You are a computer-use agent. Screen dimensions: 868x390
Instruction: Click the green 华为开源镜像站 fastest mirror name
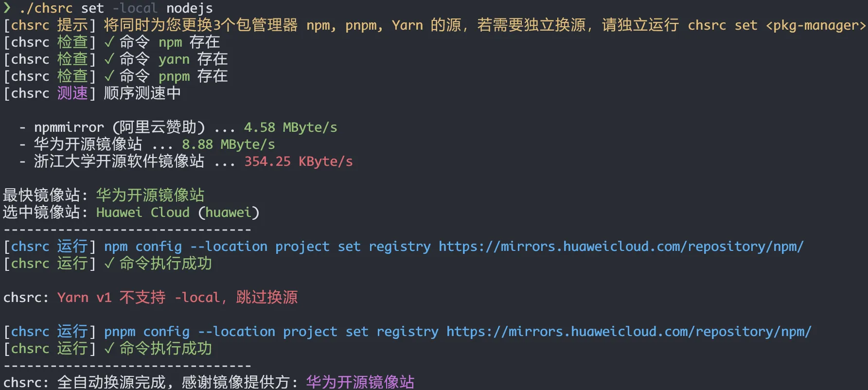pyautogui.click(x=150, y=195)
